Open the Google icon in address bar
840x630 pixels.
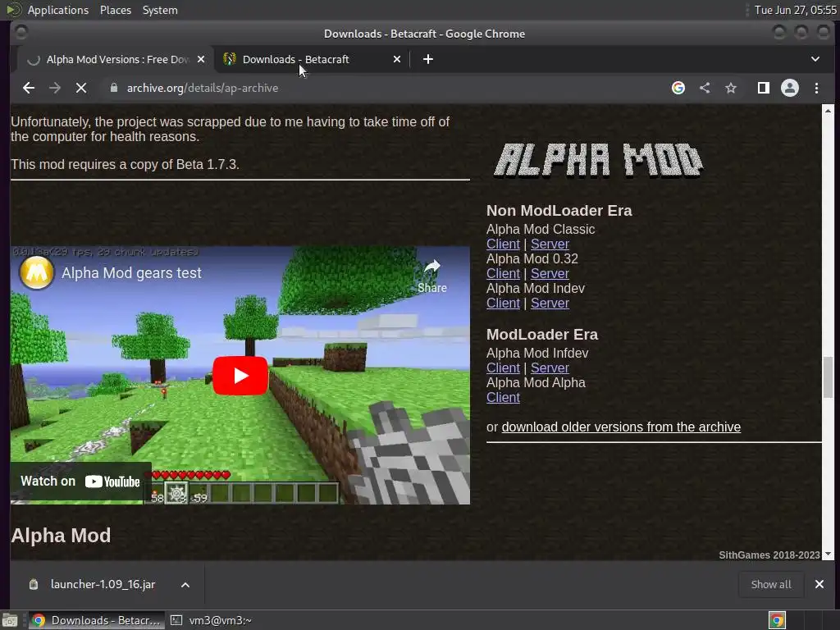tap(678, 88)
